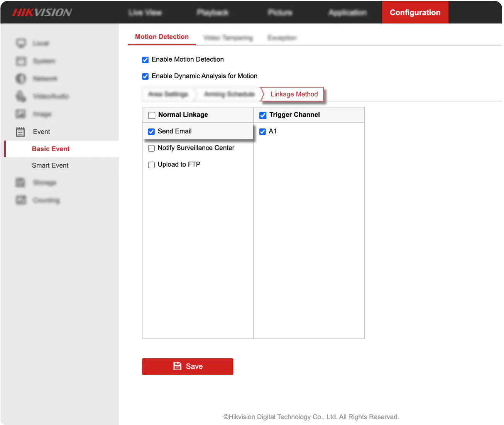Switch to the Video Tampering tab
504x425 pixels.
(228, 38)
